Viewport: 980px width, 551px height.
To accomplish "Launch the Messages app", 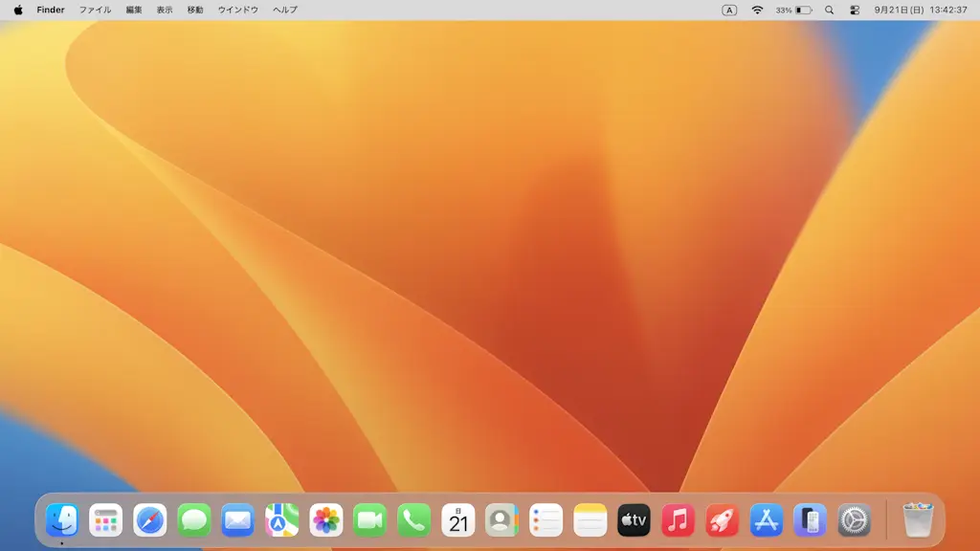I will pyautogui.click(x=195, y=521).
